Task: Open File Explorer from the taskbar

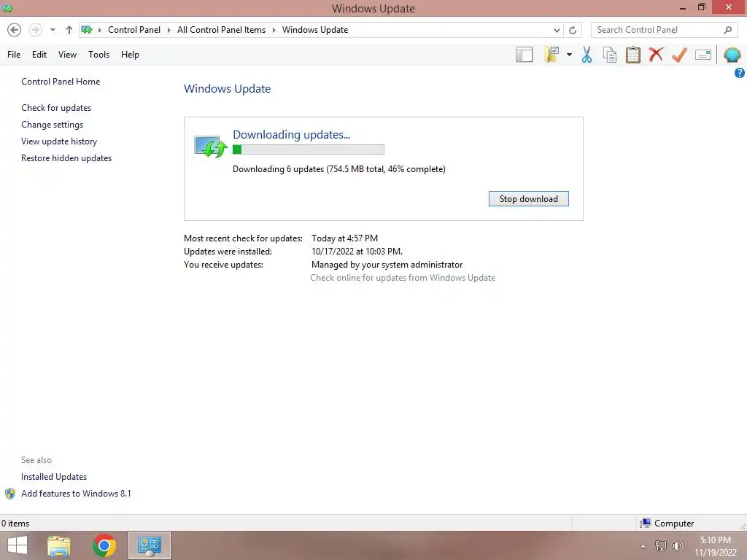Action: (59, 545)
